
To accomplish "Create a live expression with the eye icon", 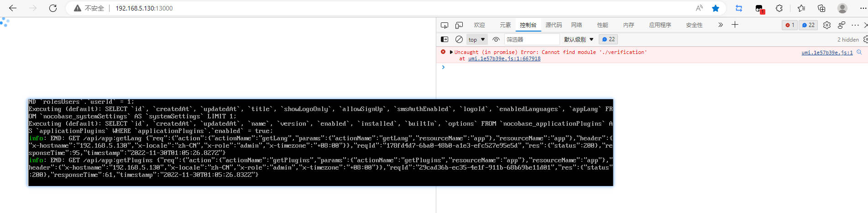I will point(496,39).
